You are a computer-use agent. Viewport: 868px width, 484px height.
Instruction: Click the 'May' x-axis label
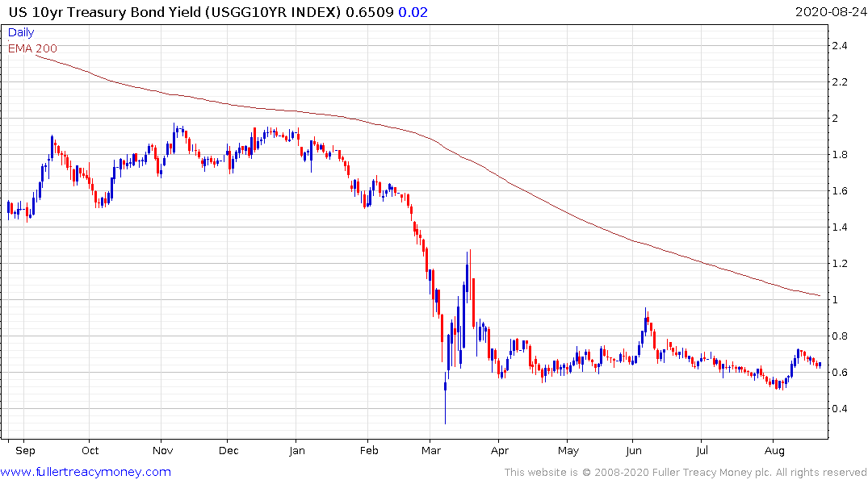(x=568, y=451)
